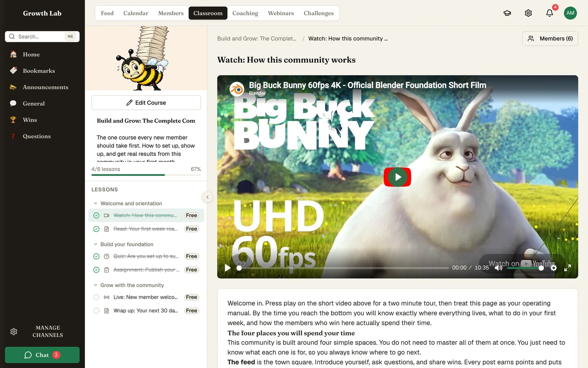Open the Members (6) button

550,39
